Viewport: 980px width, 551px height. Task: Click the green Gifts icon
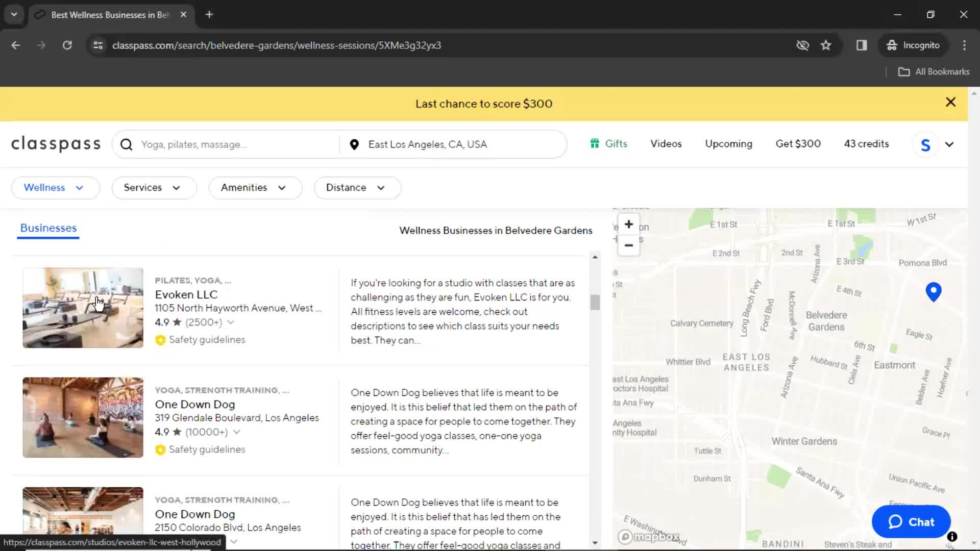click(x=595, y=144)
